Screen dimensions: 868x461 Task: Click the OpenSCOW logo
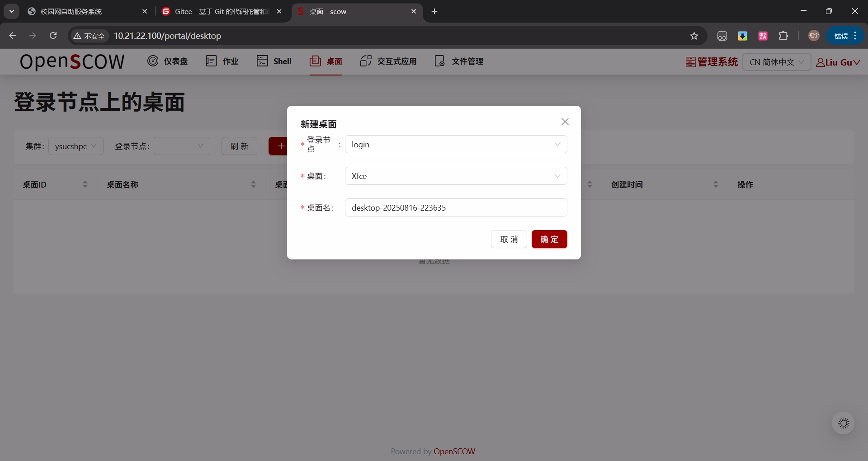(x=72, y=62)
